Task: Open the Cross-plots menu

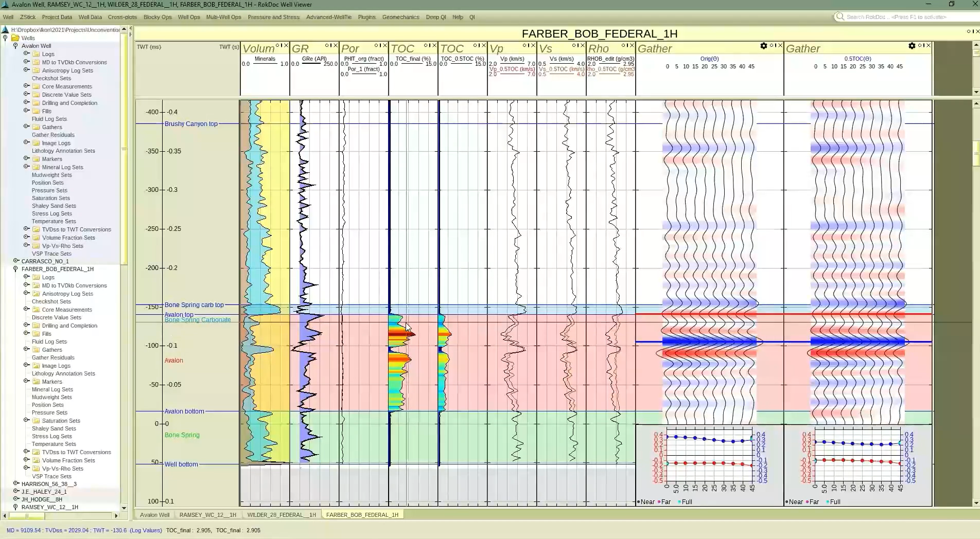Action: click(122, 17)
